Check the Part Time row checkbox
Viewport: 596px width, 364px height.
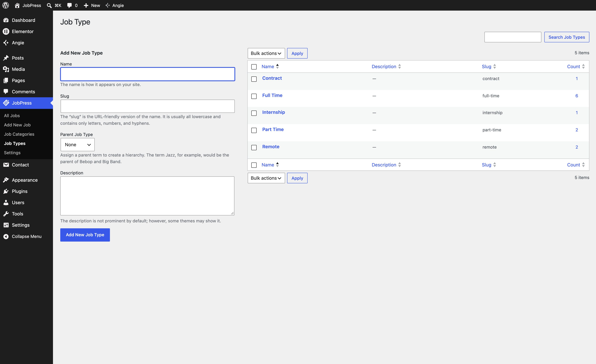254,130
